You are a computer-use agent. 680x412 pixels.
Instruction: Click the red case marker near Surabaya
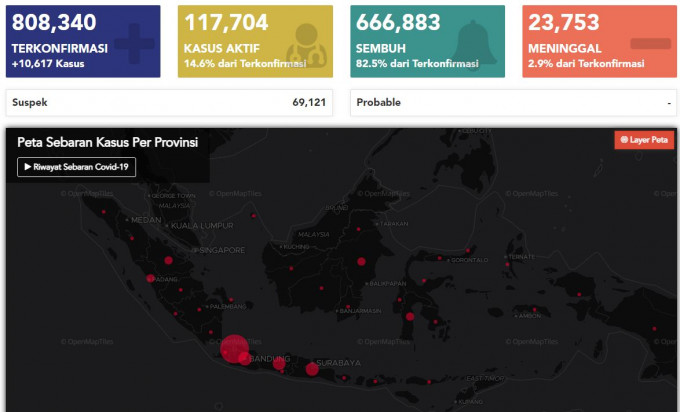coord(312,369)
